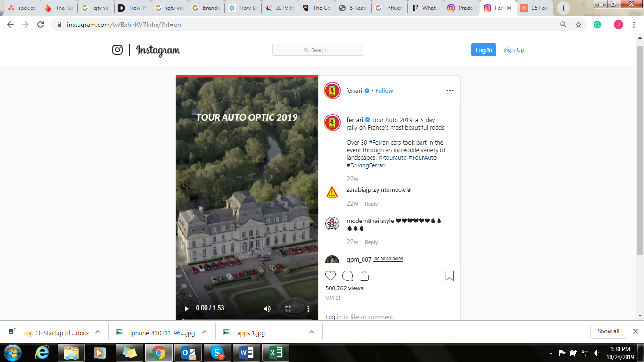This screenshot has height=362, width=644.
Task: Click the Instagram camera logo
Action: pos(117,50)
